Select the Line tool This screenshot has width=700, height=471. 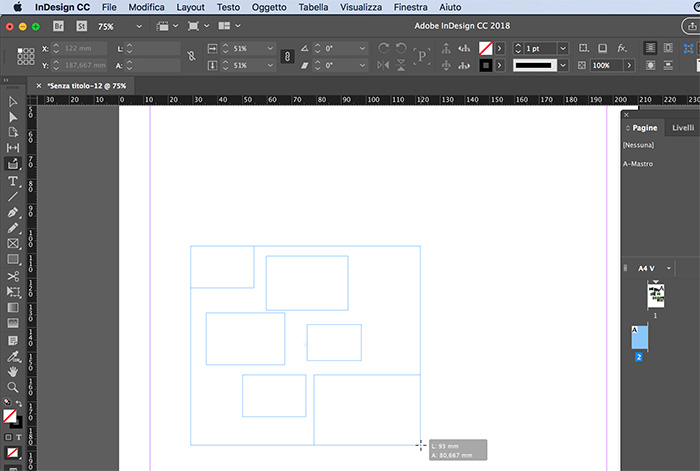point(13,196)
